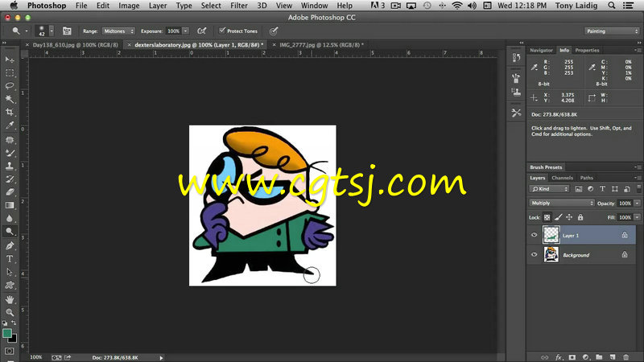This screenshot has width=644, height=362.
Task: Switch to IMG_2777.jpg document tab
Action: 320,45
